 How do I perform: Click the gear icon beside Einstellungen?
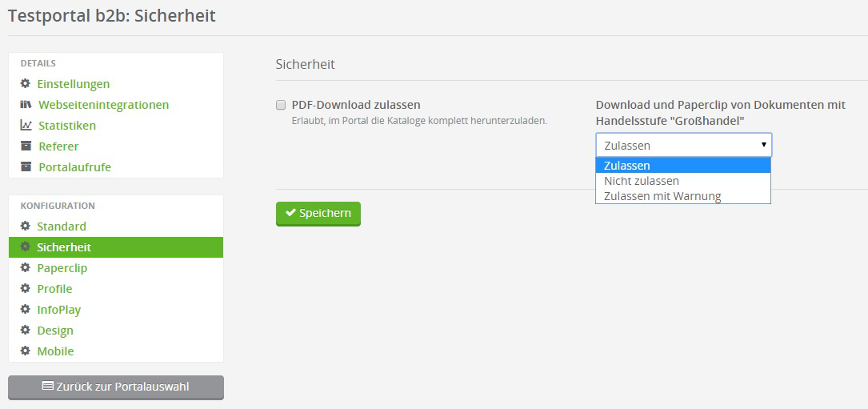[26, 84]
